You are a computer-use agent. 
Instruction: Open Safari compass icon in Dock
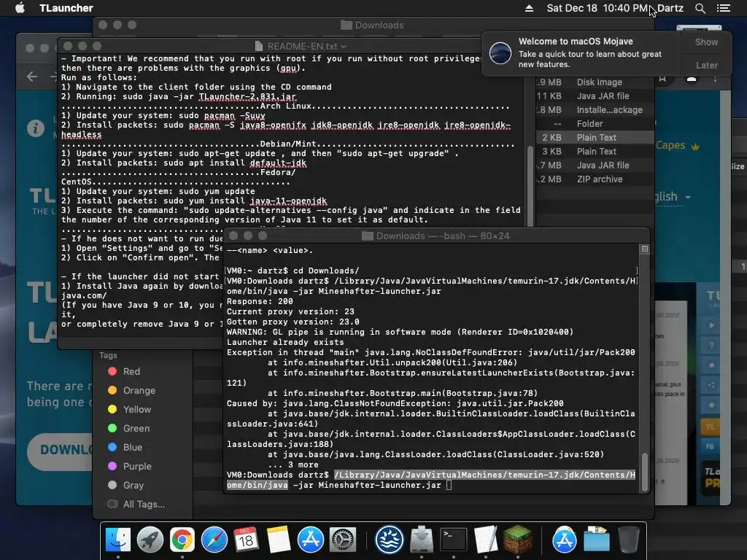pos(214,540)
